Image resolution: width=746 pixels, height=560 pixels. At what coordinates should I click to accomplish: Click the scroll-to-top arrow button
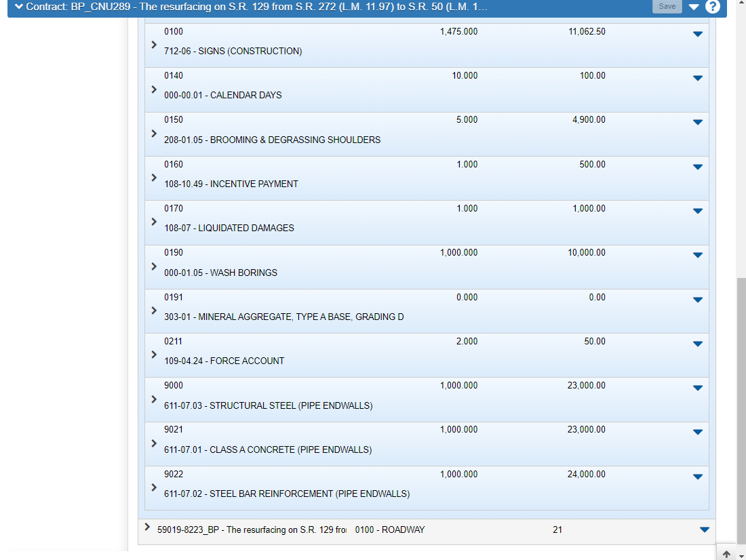[726, 553]
